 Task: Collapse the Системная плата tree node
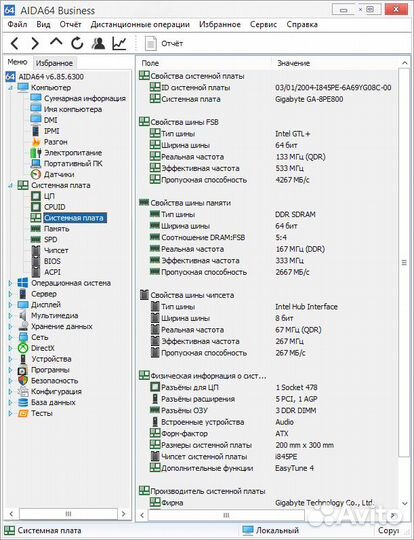(11, 185)
